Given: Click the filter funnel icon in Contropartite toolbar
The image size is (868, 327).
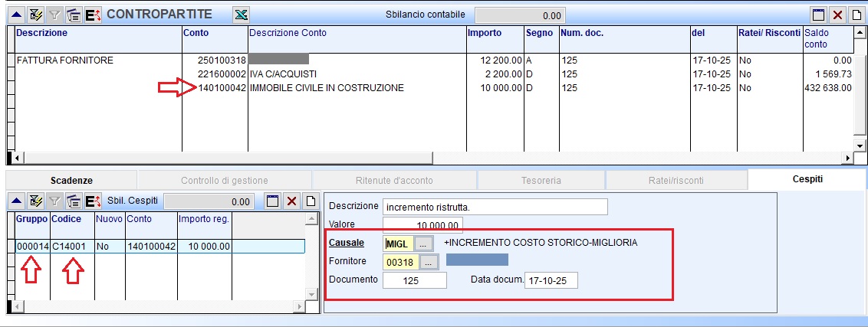Looking at the screenshot, I should (x=54, y=15).
